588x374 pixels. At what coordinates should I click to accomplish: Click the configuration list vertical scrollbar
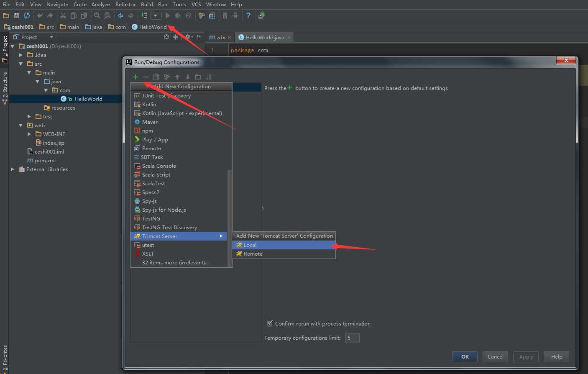tap(229, 218)
